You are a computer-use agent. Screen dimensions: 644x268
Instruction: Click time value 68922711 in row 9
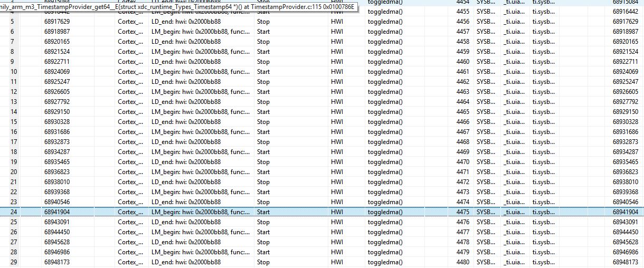coord(57,62)
